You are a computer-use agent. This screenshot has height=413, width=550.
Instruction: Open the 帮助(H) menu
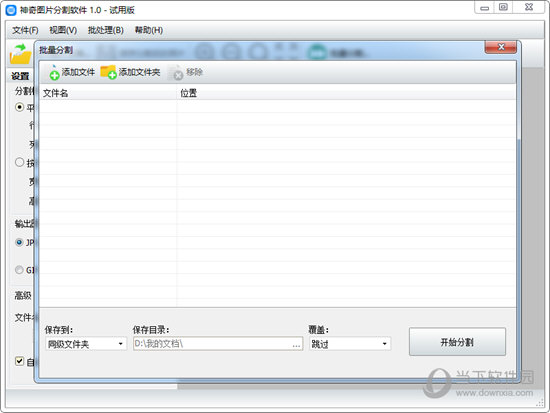[149, 30]
